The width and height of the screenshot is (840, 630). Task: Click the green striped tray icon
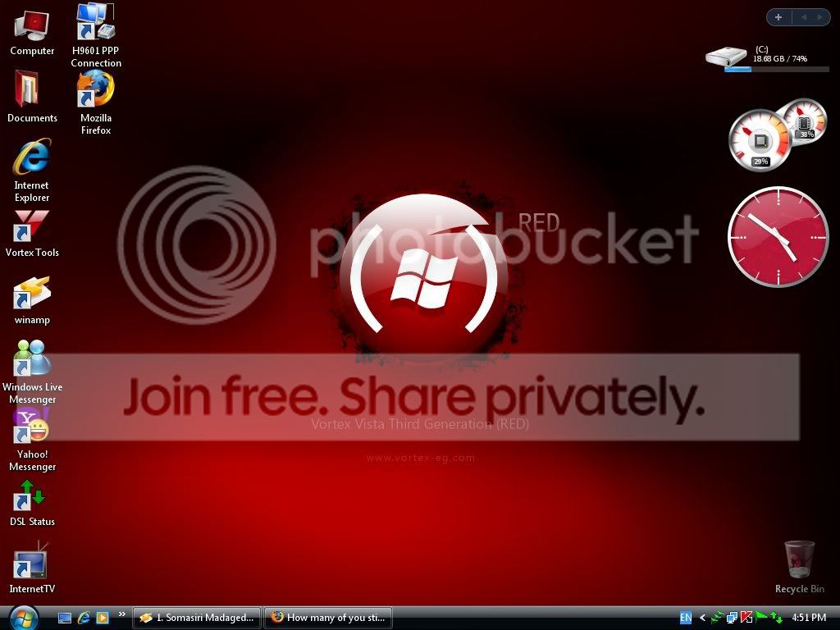pos(717,618)
